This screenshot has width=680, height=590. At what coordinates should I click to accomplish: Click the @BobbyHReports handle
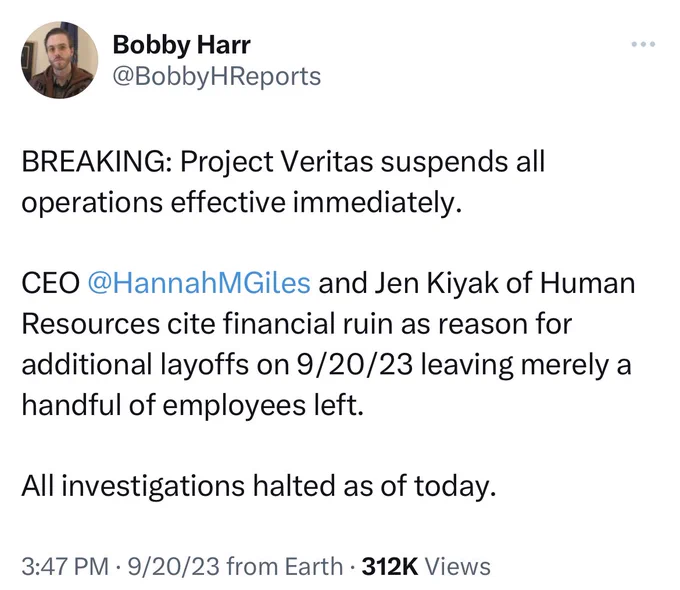(216, 76)
